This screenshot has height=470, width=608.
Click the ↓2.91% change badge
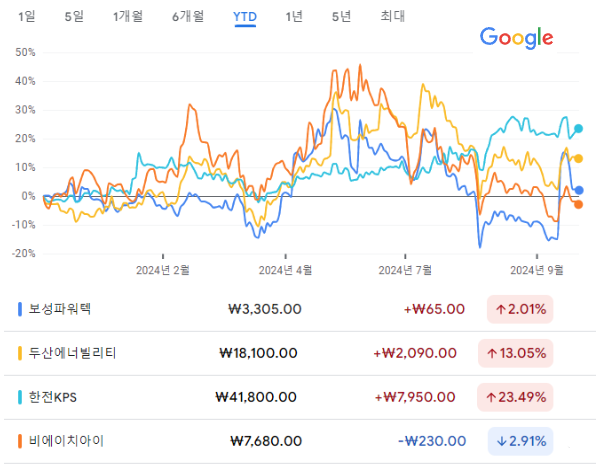pyautogui.click(x=520, y=441)
